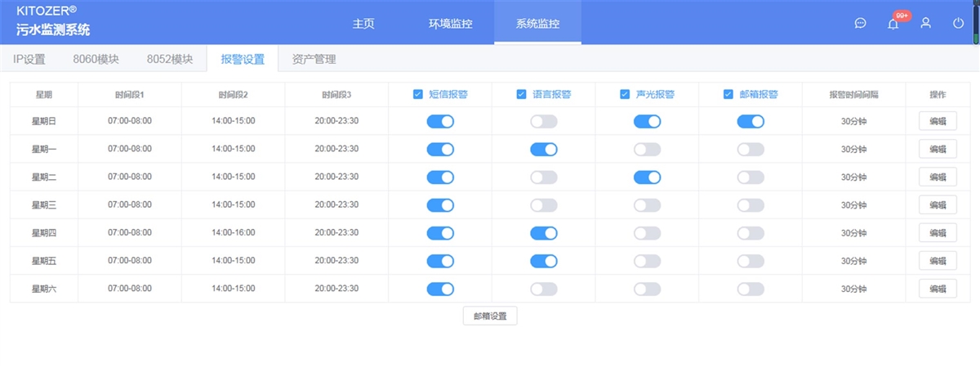Image resolution: width=980 pixels, height=368 pixels.
Task: Turn off 声光报警 toggle for 星期二
Action: (648, 177)
